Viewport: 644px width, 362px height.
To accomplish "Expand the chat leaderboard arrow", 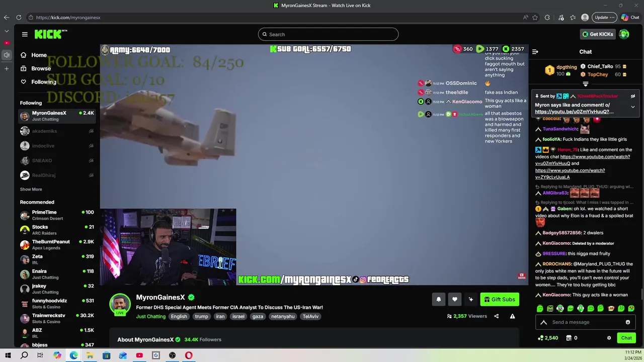I will click(586, 84).
